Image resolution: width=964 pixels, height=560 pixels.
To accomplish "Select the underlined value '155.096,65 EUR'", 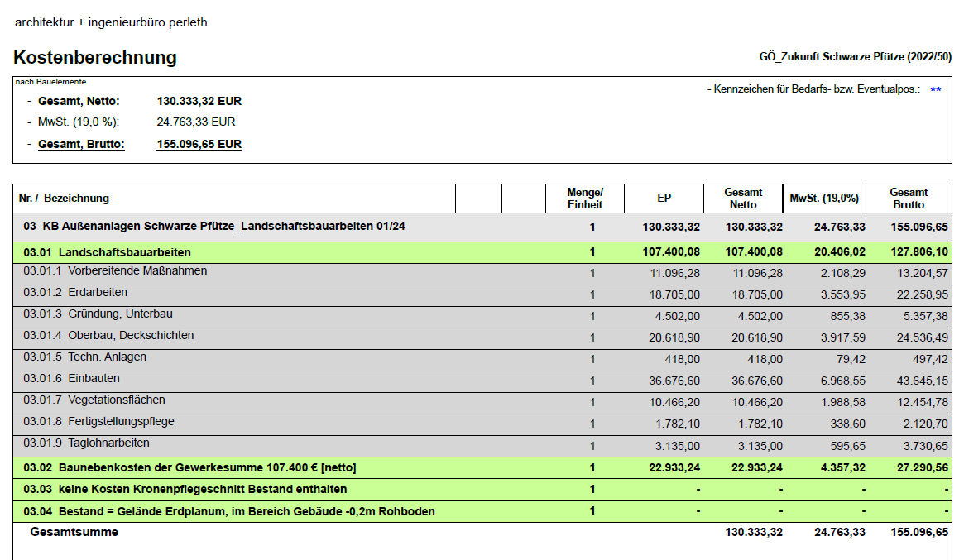I will 199,144.
